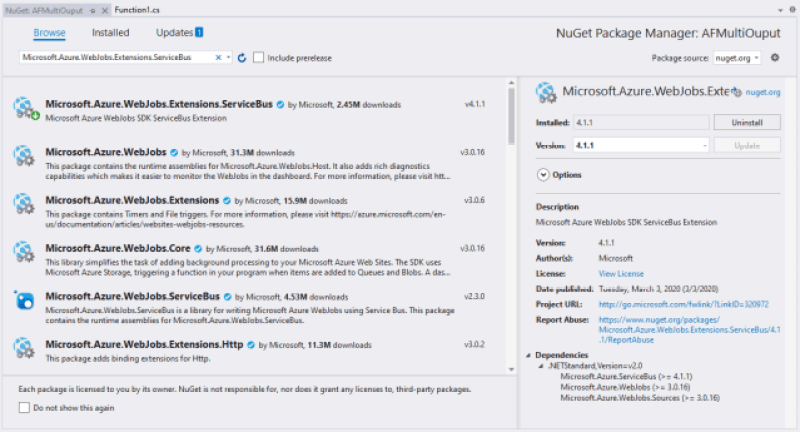Select the Microsoft.Azure.WebJobs package title

(106, 152)
